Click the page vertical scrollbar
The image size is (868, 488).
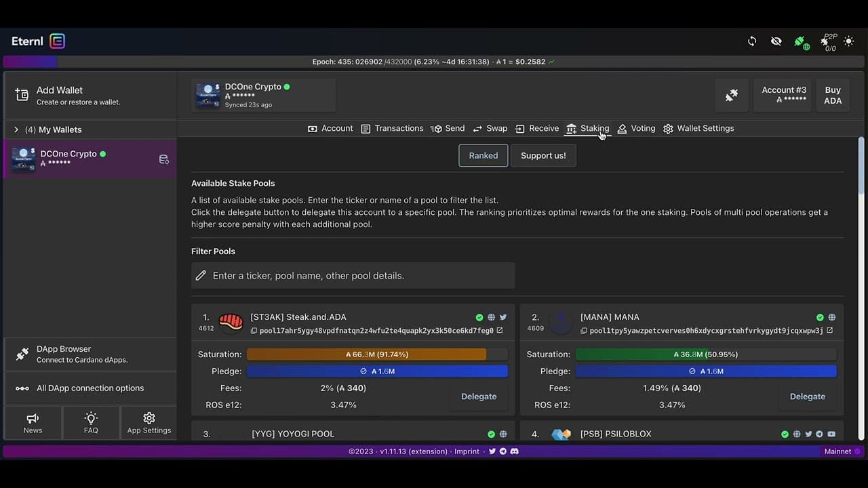[861, 287]
